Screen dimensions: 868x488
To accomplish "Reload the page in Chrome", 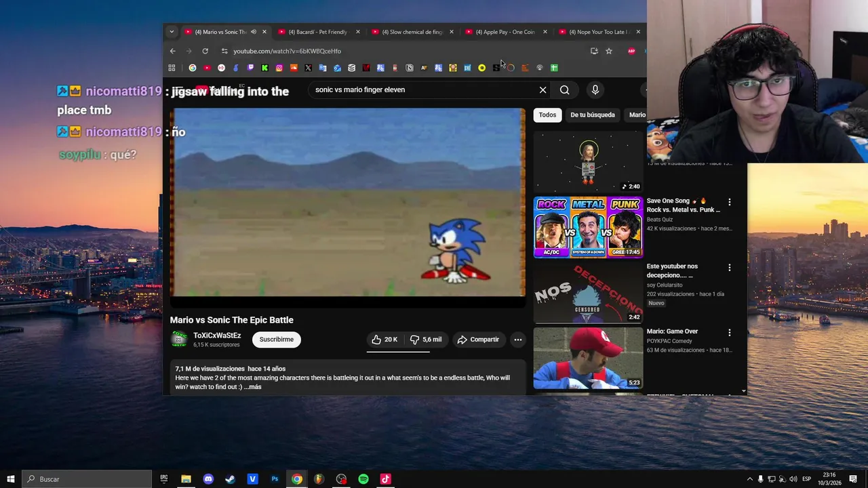I will (205, 51).
